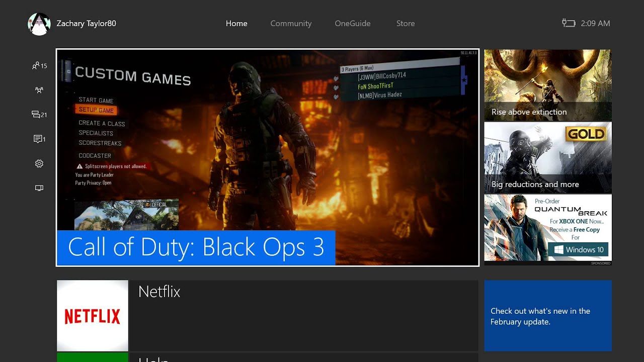Click the SPONSORED label under the ad
Screen dimensions: 644x362
pyautogui.click(x=601, y=263)
